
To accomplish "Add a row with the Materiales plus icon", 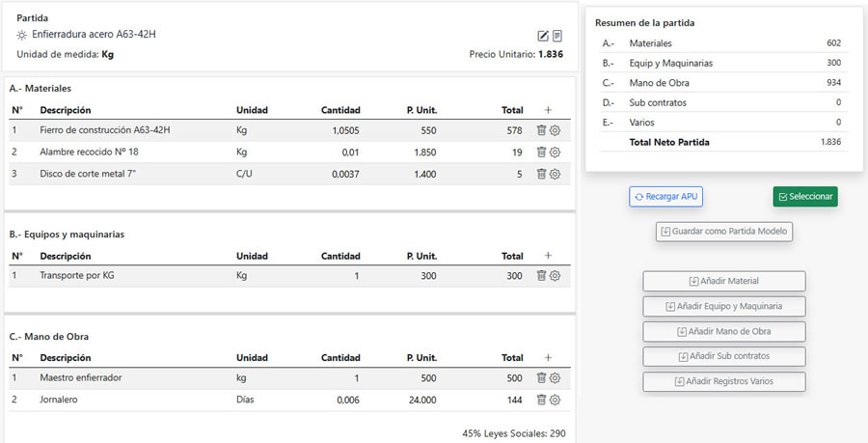I will pyautogui.click(x=548, y=110).
